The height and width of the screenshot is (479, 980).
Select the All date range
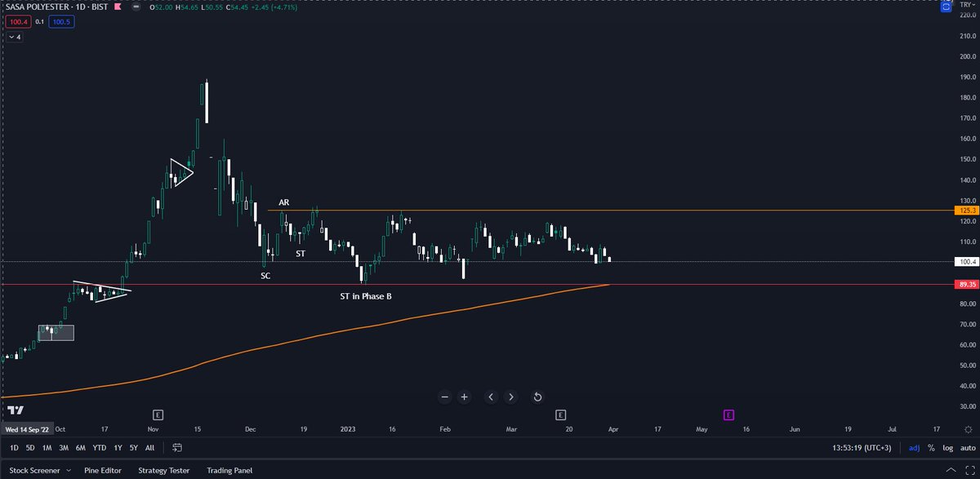tap(149, 448)
